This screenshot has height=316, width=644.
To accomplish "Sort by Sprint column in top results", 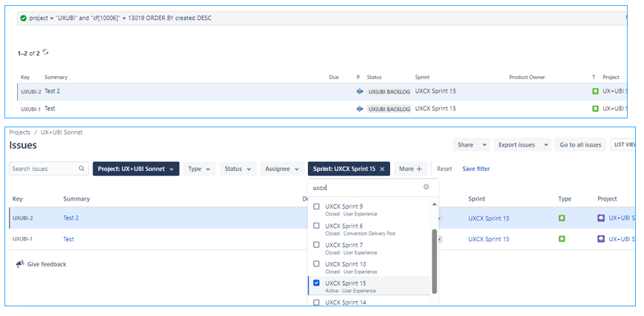I will pyautogui.click(x=422, y=77).
